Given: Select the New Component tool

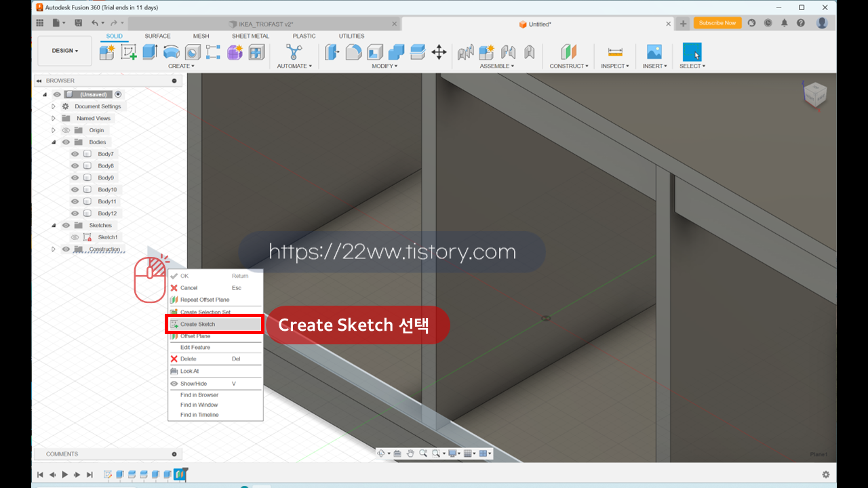Looking at the screenshot, I should click(x=107, y=52).
